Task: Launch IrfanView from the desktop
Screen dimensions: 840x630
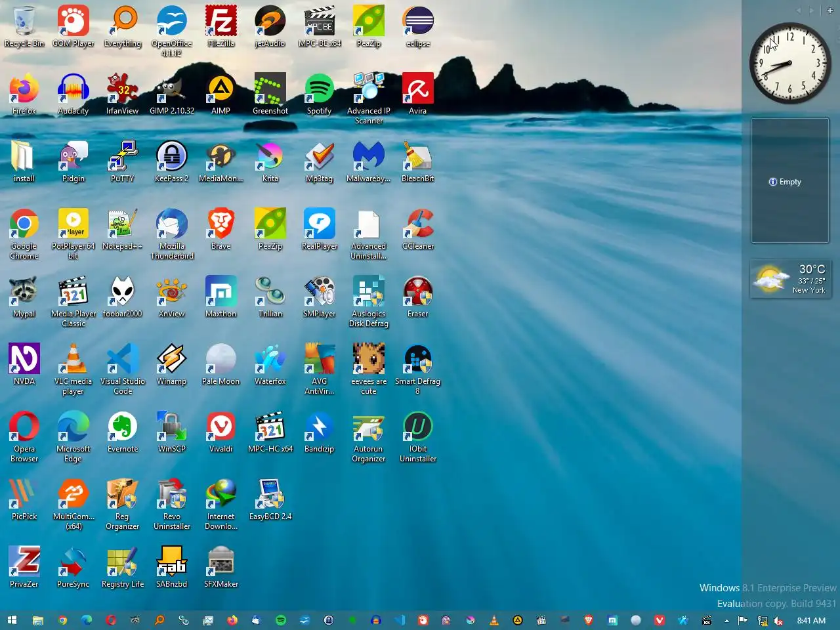Action: pyautogui.click(x=123, y=94)
